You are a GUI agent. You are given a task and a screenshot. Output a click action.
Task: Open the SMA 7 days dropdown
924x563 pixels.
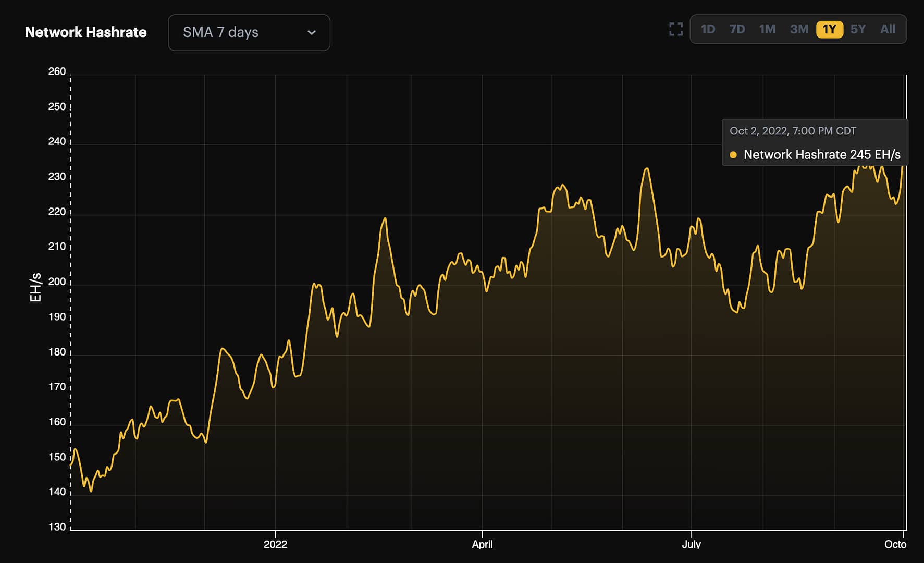point(249,32)
